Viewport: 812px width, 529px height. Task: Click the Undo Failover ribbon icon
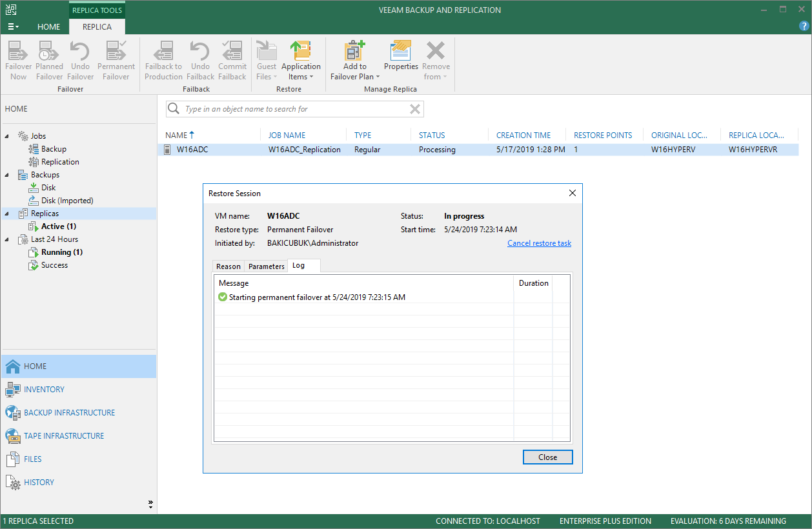[x=81, y=61]
